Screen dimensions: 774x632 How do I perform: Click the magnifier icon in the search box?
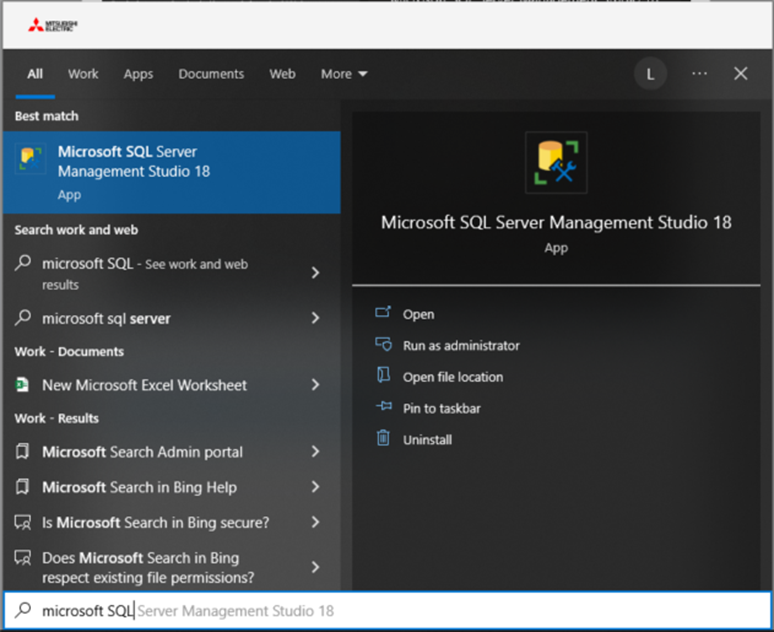(x=23, y=610)
